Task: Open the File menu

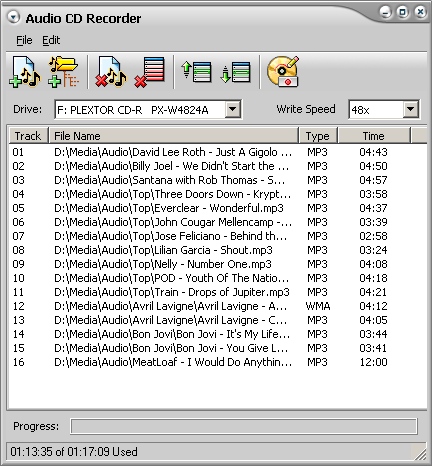Action: pos(24,40)
